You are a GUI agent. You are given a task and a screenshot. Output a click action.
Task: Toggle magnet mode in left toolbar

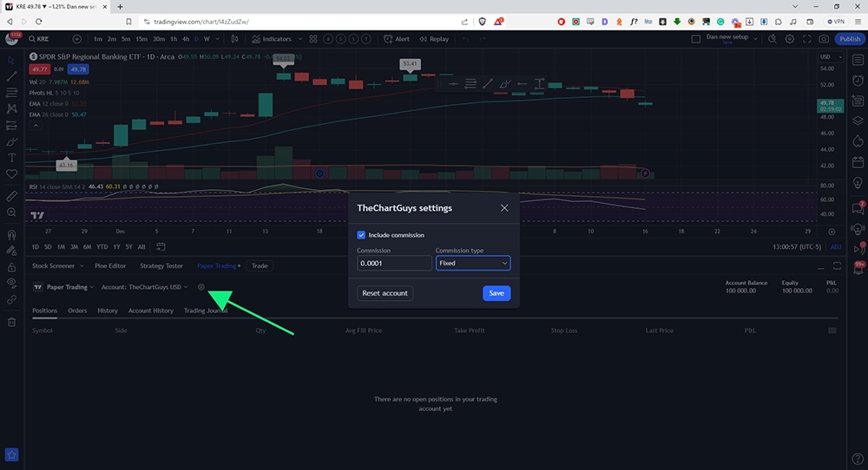click(11, 234)
